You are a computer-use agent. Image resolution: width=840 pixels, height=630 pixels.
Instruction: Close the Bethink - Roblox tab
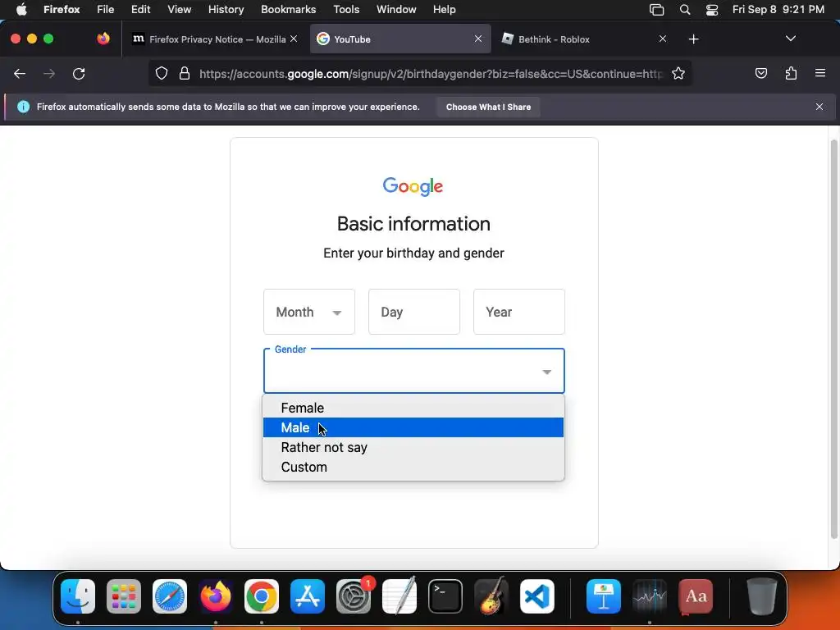coord(663,39)
